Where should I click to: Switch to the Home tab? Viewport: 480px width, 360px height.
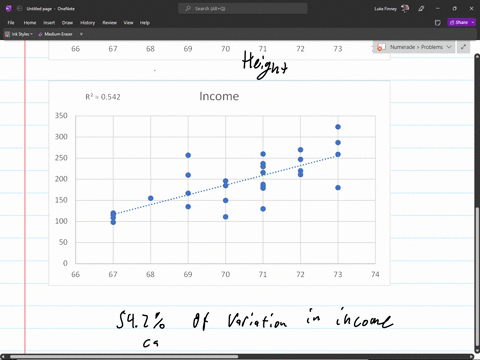tap(30, 23)
